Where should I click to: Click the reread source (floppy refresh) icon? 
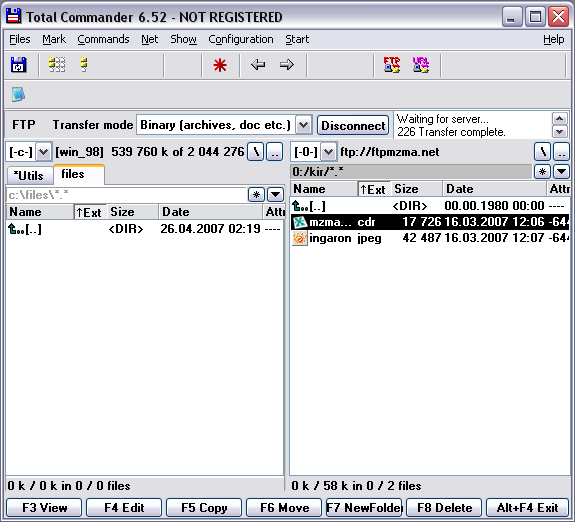coord(18,65)
